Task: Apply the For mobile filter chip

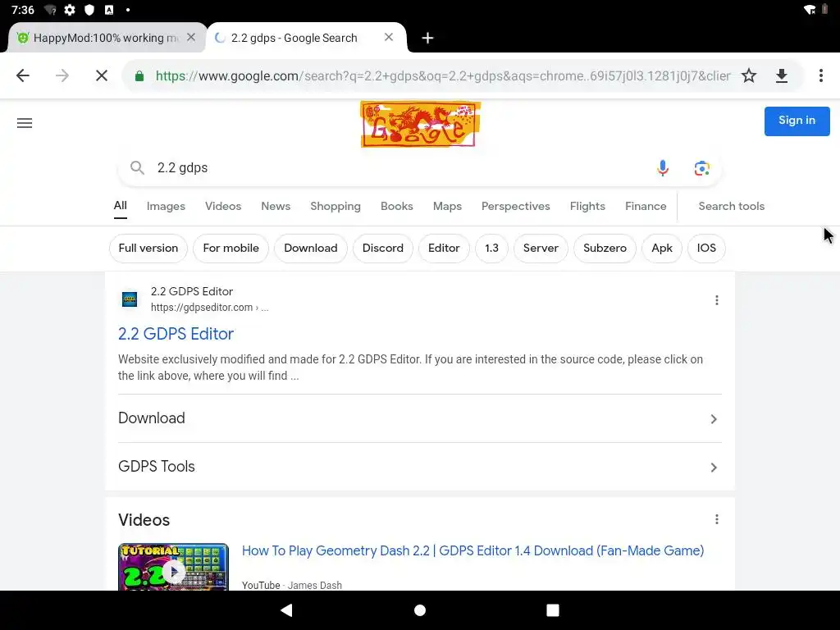Action: (231, 248)
